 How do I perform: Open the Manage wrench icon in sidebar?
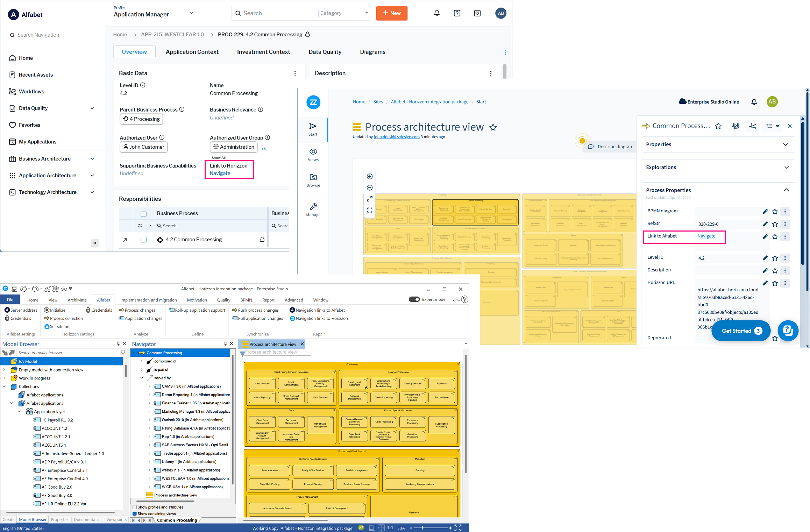pyautogui.click(x=313, y=210)
